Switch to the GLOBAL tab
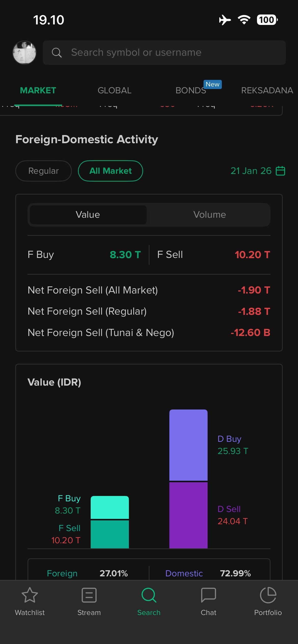298x644 pixels. (114, 91)
